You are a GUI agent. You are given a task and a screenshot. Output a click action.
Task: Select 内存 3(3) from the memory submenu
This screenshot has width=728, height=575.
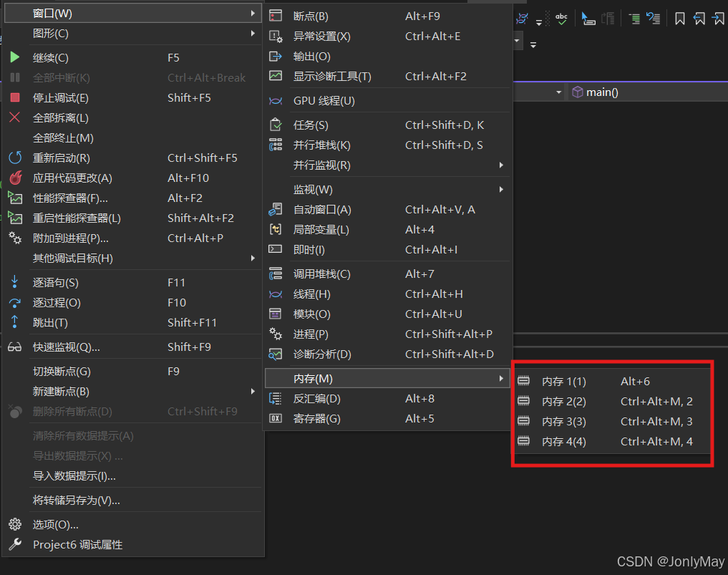612,421
